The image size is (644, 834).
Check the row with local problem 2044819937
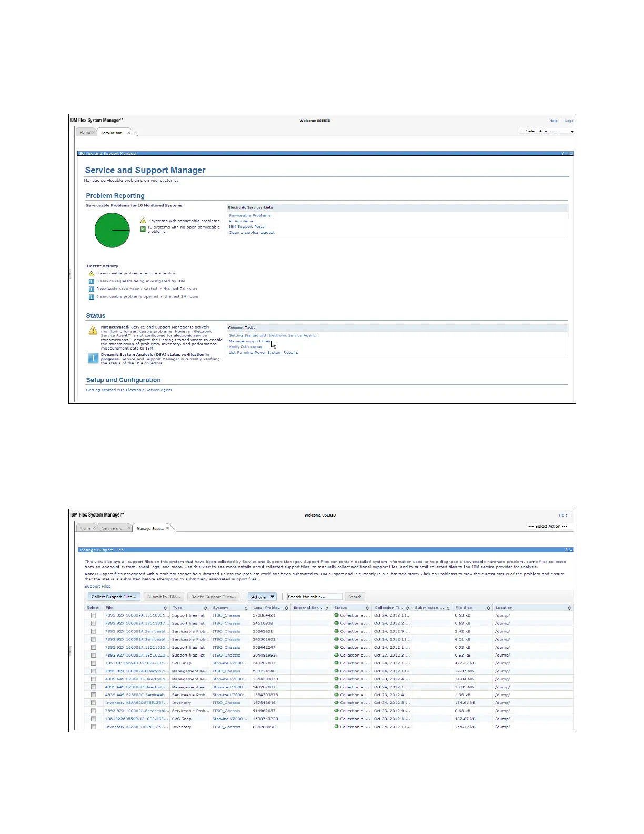[93, 655]
